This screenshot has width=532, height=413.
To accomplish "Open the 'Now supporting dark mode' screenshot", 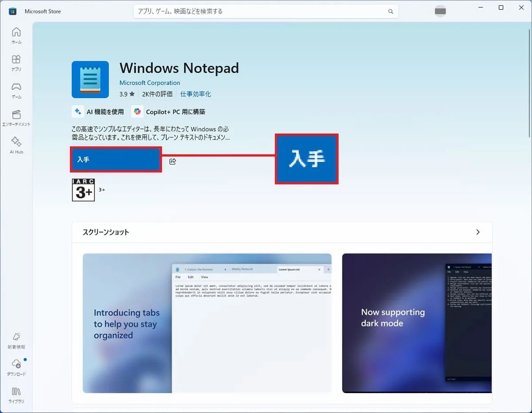I will (x=417, y=323).
